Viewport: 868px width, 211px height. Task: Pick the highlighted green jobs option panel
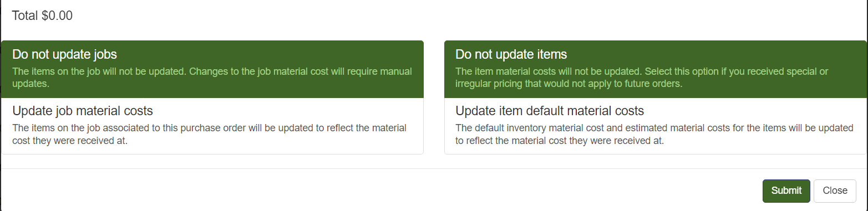[x=212, y=69]
